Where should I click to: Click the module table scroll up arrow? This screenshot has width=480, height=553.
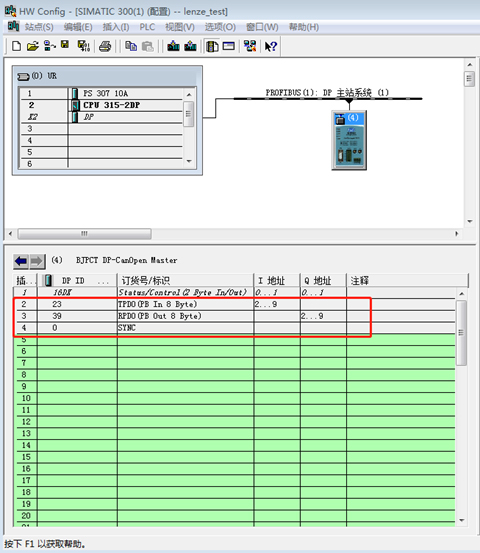(x=462, y=293)
